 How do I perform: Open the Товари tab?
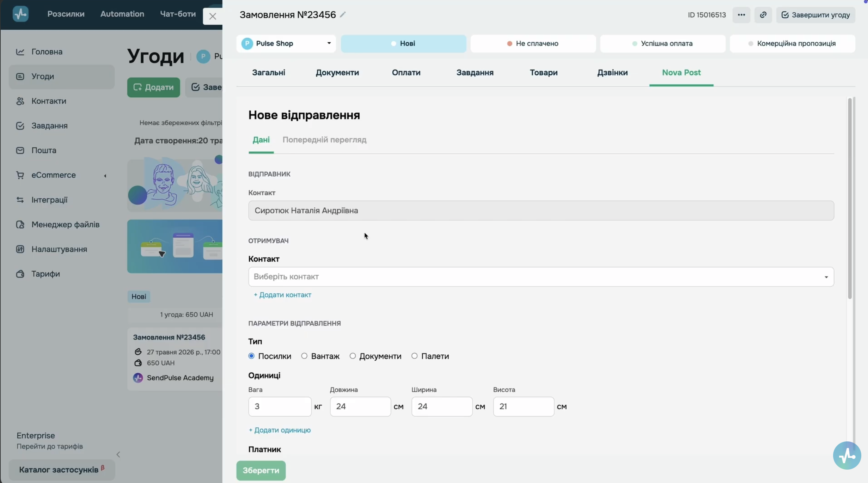click(x=544, y=73)
